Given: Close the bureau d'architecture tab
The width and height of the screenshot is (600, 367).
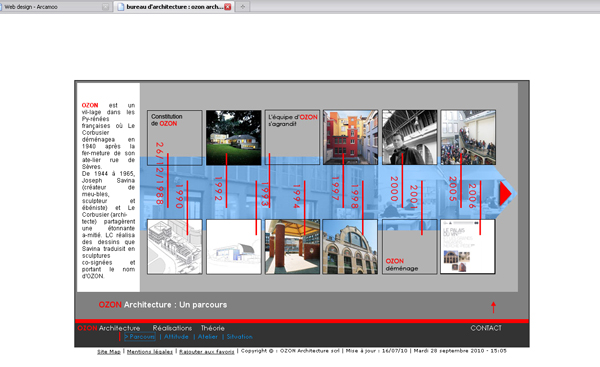Looking at the screenshot, I should tap(228, 7).
